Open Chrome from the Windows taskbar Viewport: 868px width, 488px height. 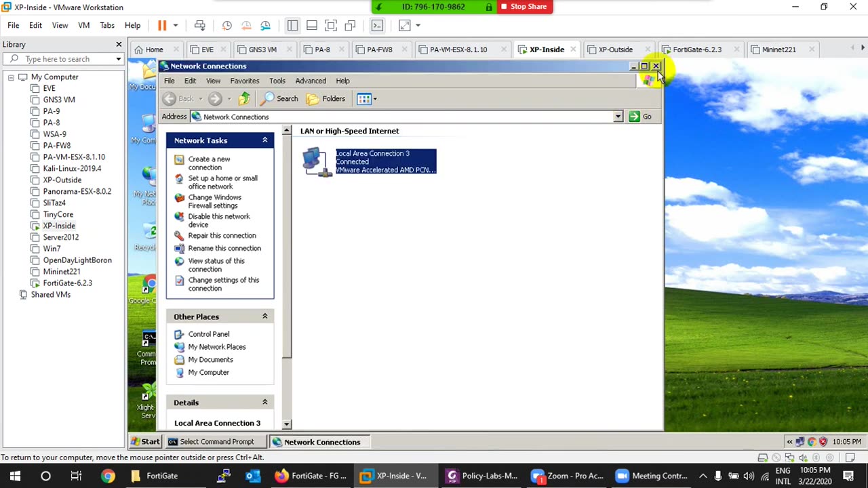coord(108,476)
